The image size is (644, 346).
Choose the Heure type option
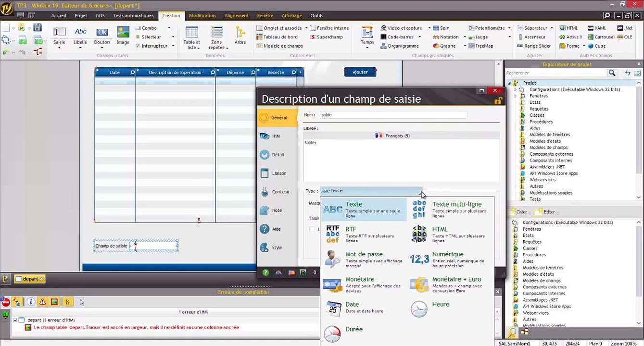click(x=450, y=308)
